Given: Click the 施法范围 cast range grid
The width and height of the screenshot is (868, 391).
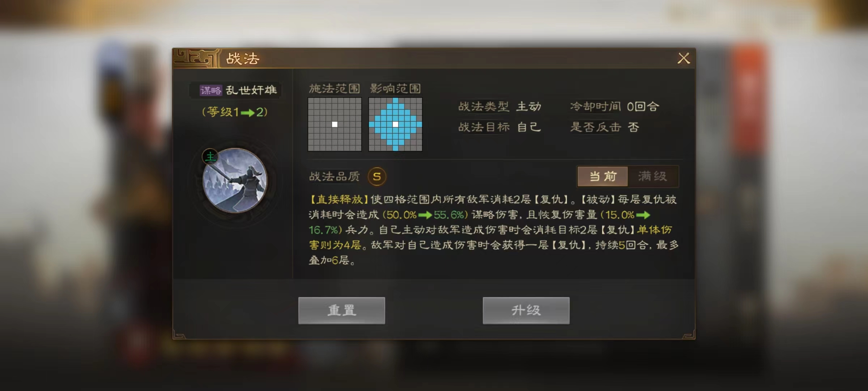Looking at the screenshot, I should click(x=335, y=124).
